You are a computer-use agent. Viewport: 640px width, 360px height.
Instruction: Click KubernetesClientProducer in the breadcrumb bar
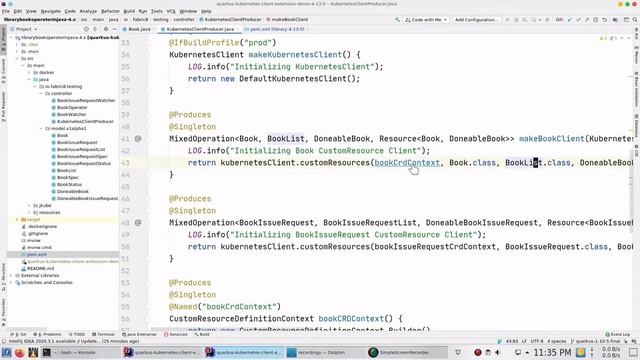point(230,20)
